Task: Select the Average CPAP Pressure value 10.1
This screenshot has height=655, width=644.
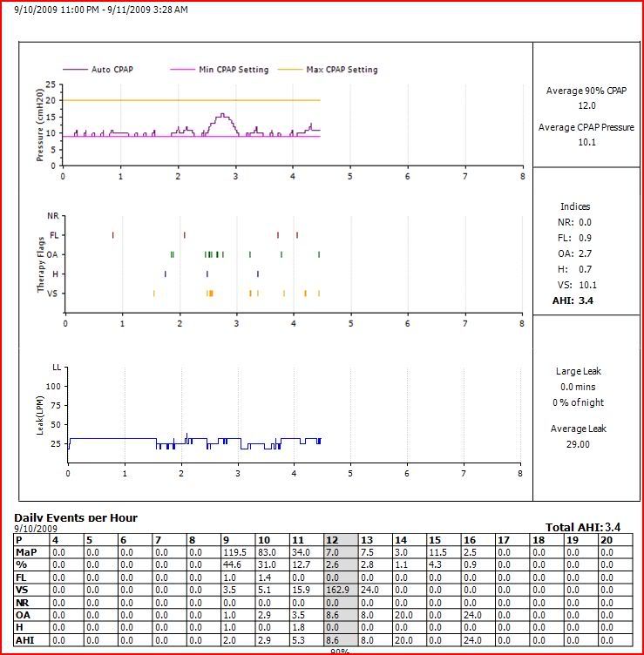Action: pyautogui.click(x=586, y=143)
